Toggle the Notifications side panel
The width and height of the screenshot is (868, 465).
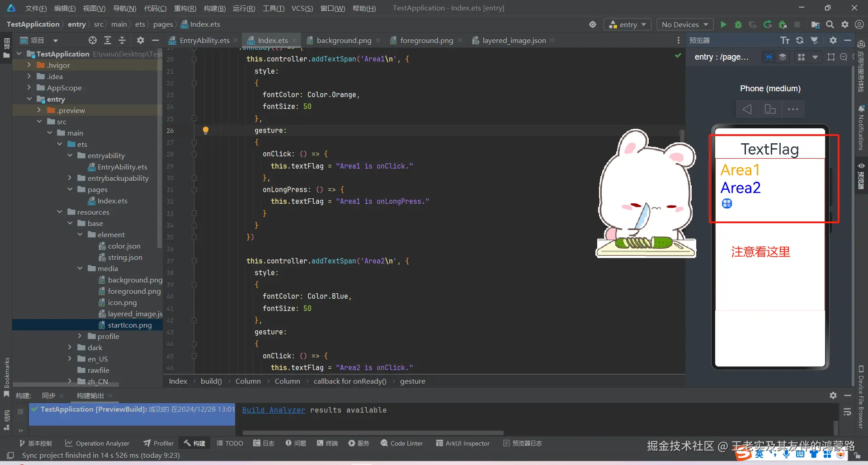(x=861, y=128)
